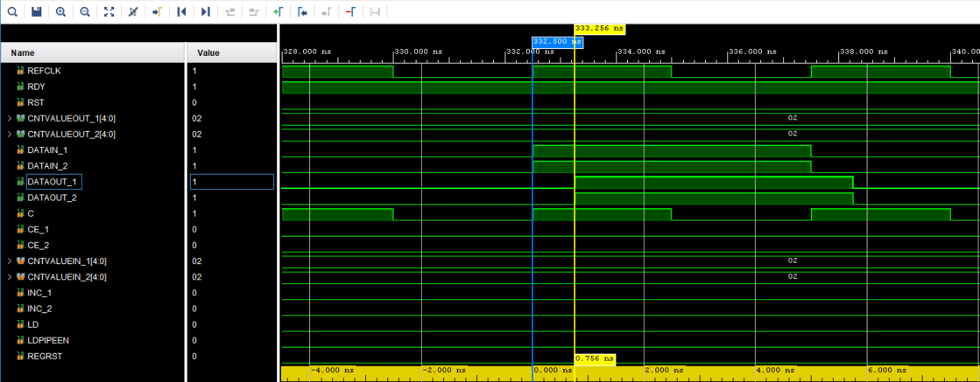Select the CE_2 signal name
The height and width of the screenshot is (382, 980).
pos(38,245)
